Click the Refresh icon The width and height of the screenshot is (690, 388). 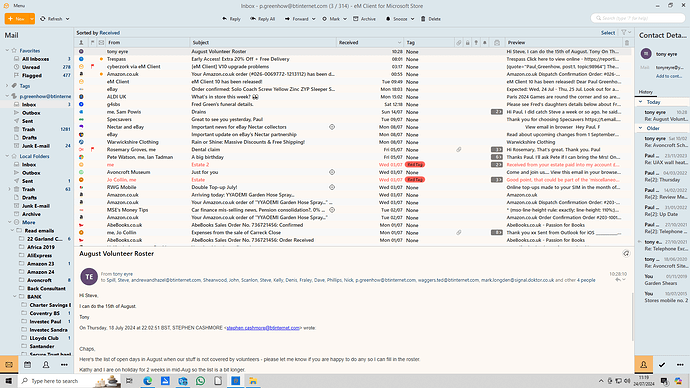(43, 19)
